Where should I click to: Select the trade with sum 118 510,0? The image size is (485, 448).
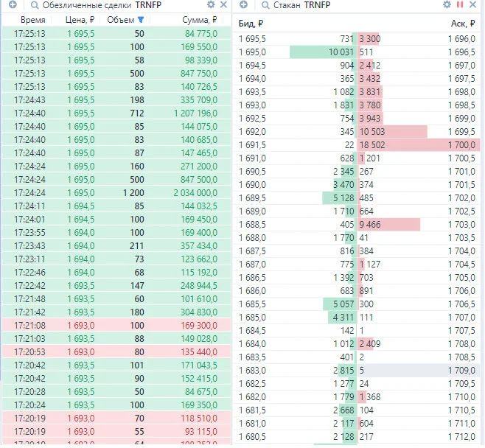[x=116, y=418]
